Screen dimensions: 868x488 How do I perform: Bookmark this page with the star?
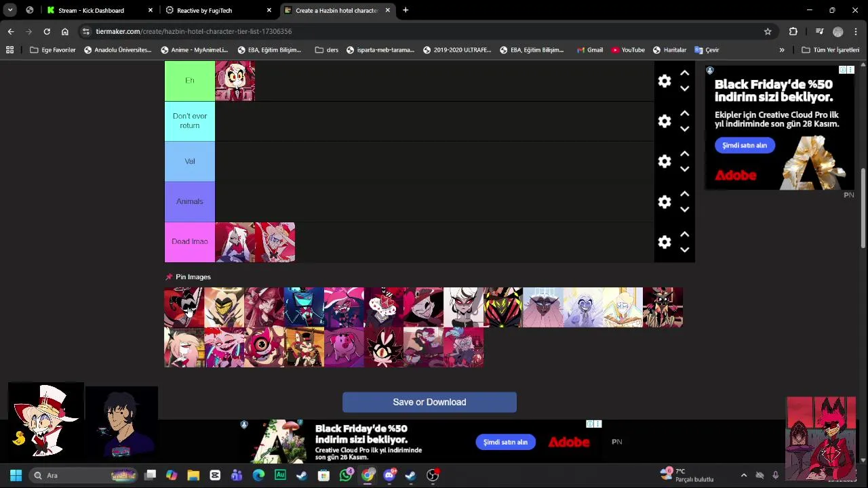coord(768,31)
